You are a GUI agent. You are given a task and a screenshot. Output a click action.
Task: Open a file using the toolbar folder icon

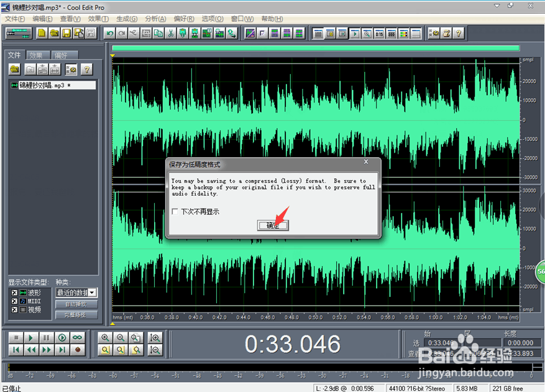click(x=54, y=34)
